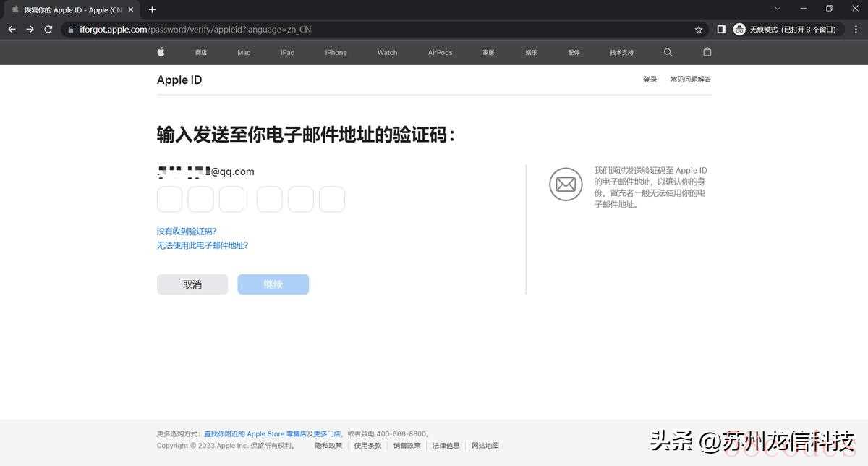Open the Apple site search icon
This screenshot has width=868, height=466.
pyautogui.click(x=668, y=52)
